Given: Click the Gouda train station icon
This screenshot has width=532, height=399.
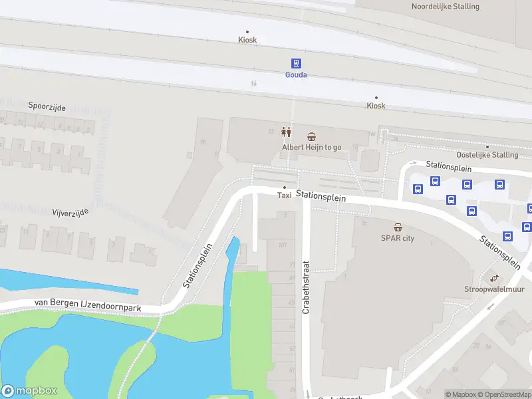Looking at the screenshot, I should pyautogui.click(x=296, y=63).
